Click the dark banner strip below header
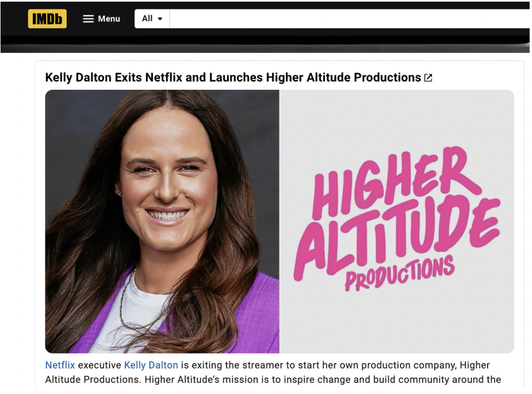Viewport: 532px width, 394px height. point(265,44)
